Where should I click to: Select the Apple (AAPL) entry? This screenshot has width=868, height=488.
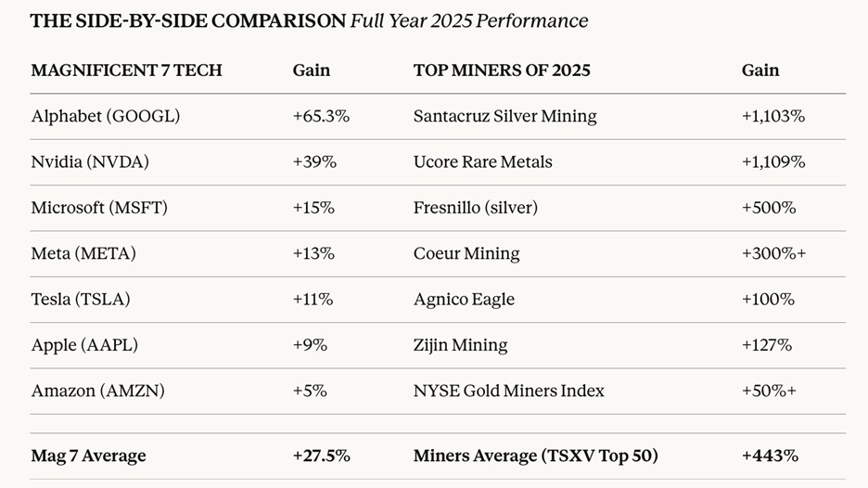[86, 345]
